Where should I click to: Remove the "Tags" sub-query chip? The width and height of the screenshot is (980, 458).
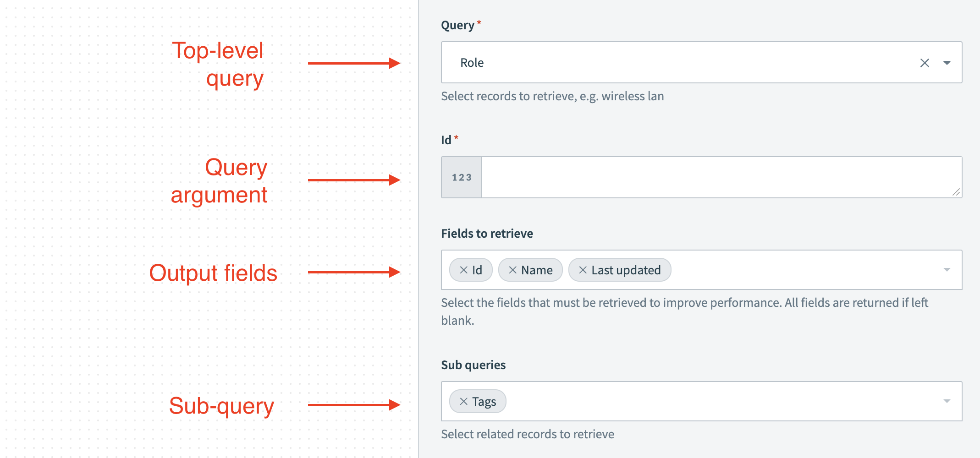click(x=464, y=401)
